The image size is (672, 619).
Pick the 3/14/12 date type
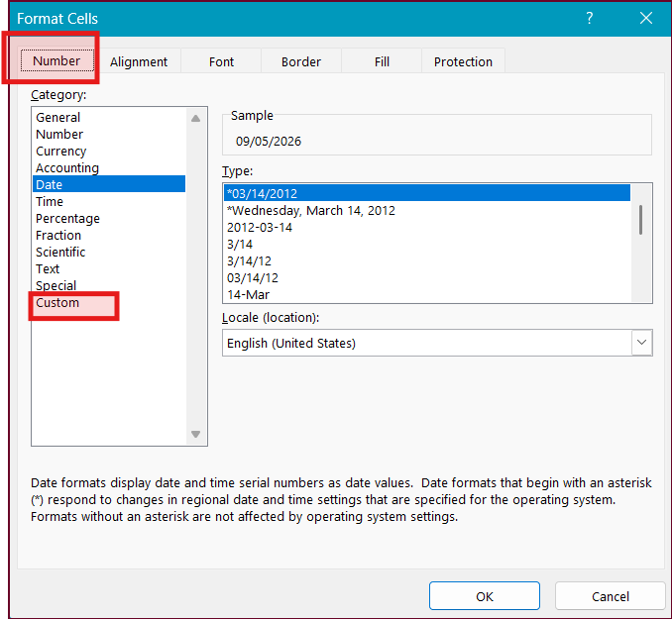tap(427, 260)
